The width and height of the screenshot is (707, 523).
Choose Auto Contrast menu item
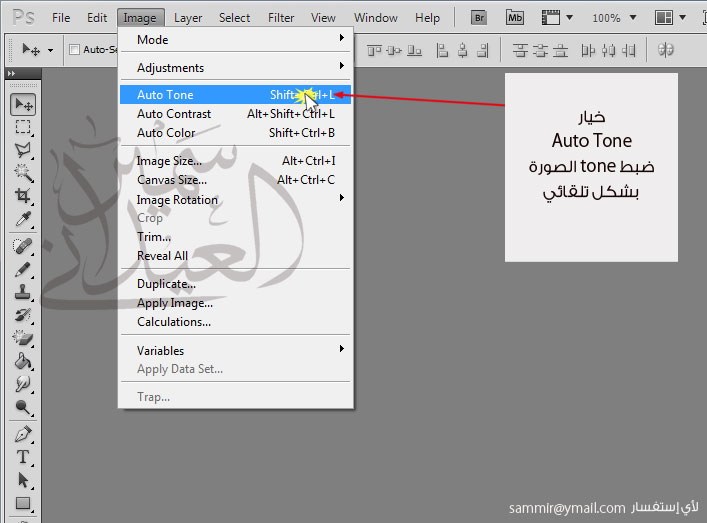click(235, 114)
